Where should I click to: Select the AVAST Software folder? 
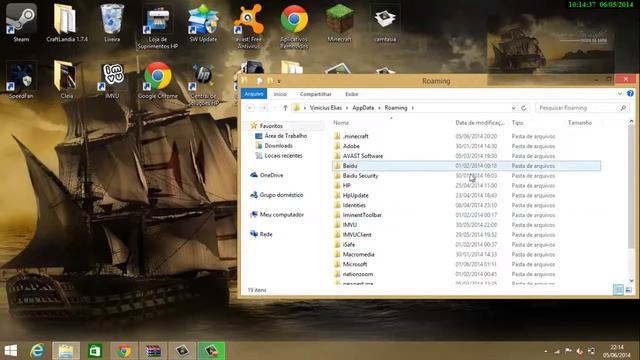click(466, 156)
